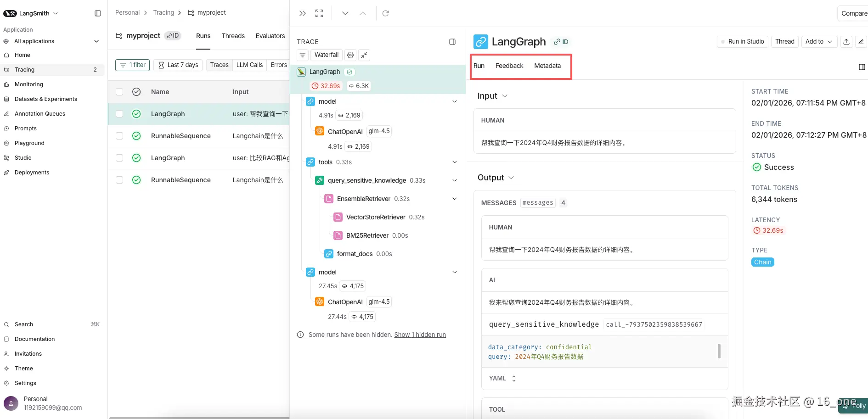Navigate to Tracing breadcrumb
Viewport: 868px width, 419px height.
click(x=163, y=13)
